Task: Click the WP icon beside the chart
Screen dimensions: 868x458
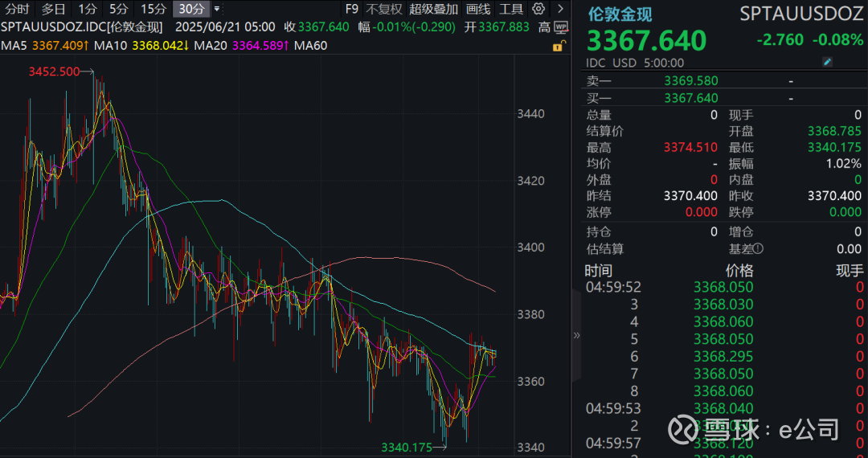Action: [560, 27]
